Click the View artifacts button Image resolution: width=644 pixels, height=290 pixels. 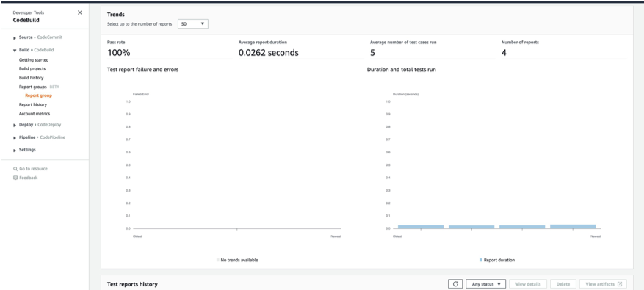pyautogui.click(x=604, y=284)
